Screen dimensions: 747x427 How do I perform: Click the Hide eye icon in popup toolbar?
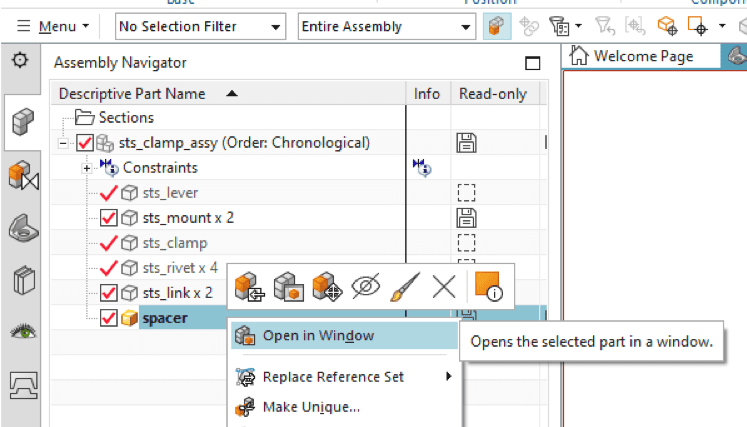click(x=365, y=286)
